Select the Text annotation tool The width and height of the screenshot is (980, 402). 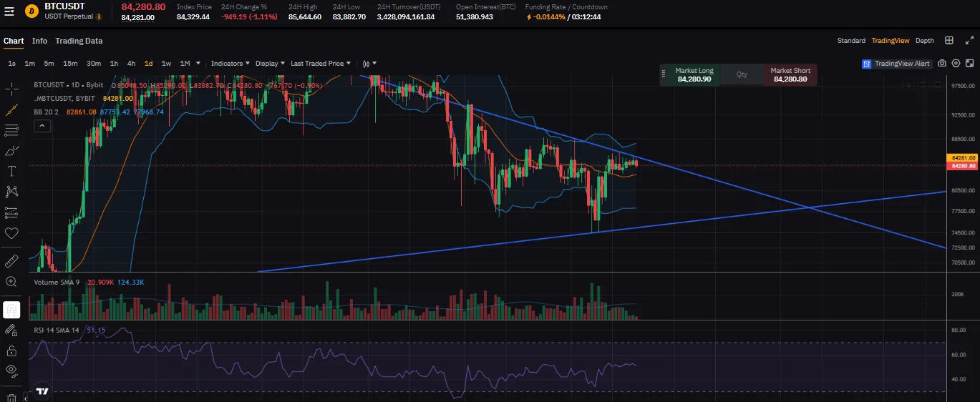(x=11, y=171)
